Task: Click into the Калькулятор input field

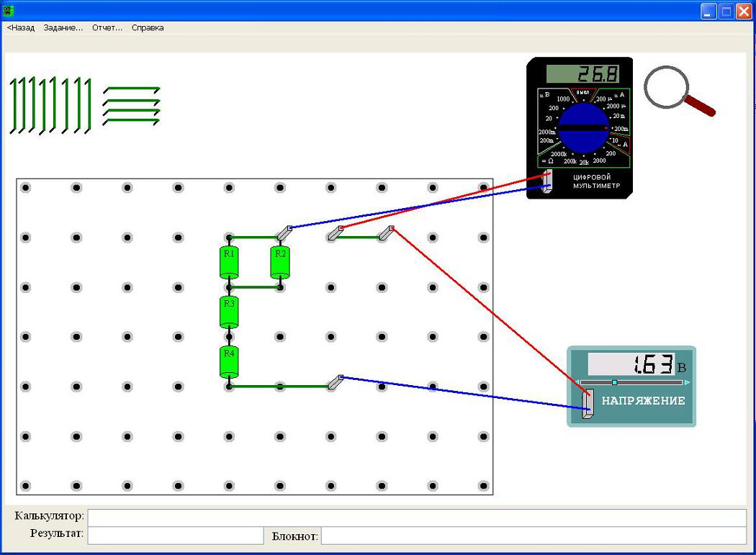Action: tap(417, 518)
